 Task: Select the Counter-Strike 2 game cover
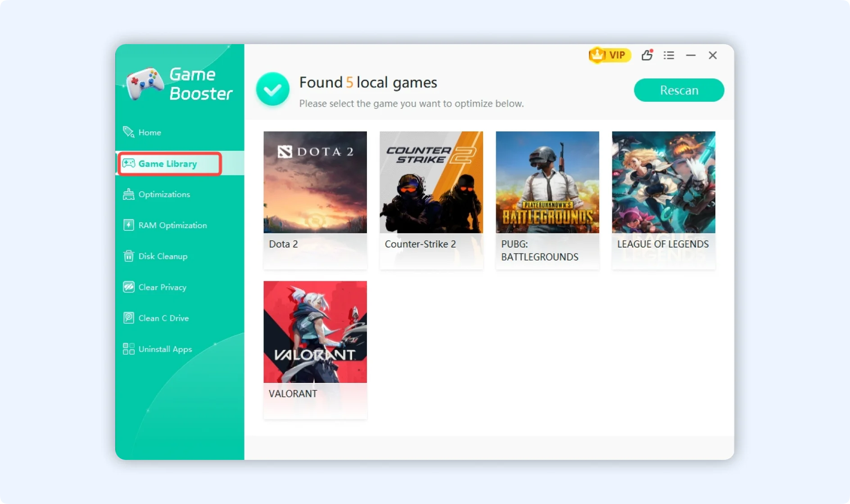pos(431,182)
